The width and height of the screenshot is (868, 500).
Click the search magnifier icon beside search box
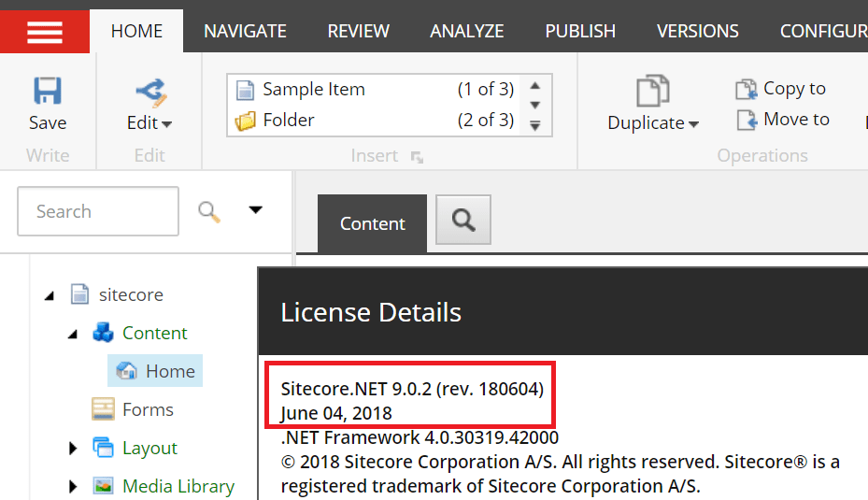(209, 212)
